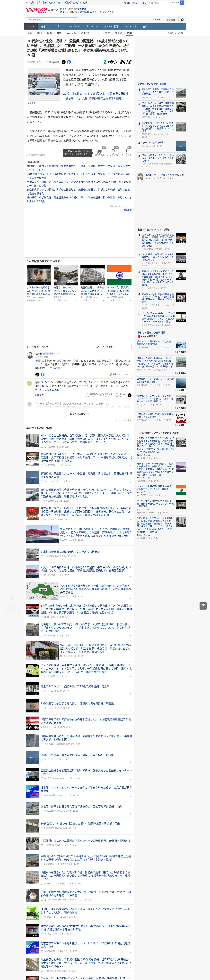Click コメントを書く button

[x=105, y=347]
